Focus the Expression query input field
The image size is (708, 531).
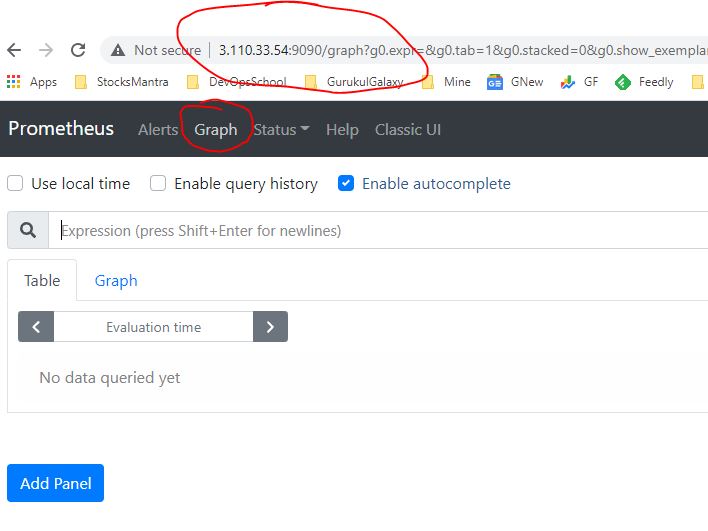pyautogui.click(x=380, y=230)
